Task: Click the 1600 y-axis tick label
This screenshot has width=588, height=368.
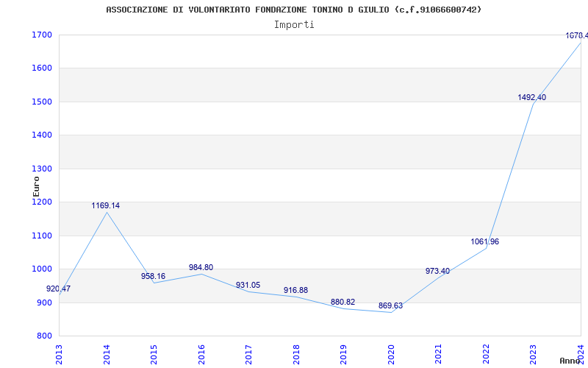Action: 42,68
